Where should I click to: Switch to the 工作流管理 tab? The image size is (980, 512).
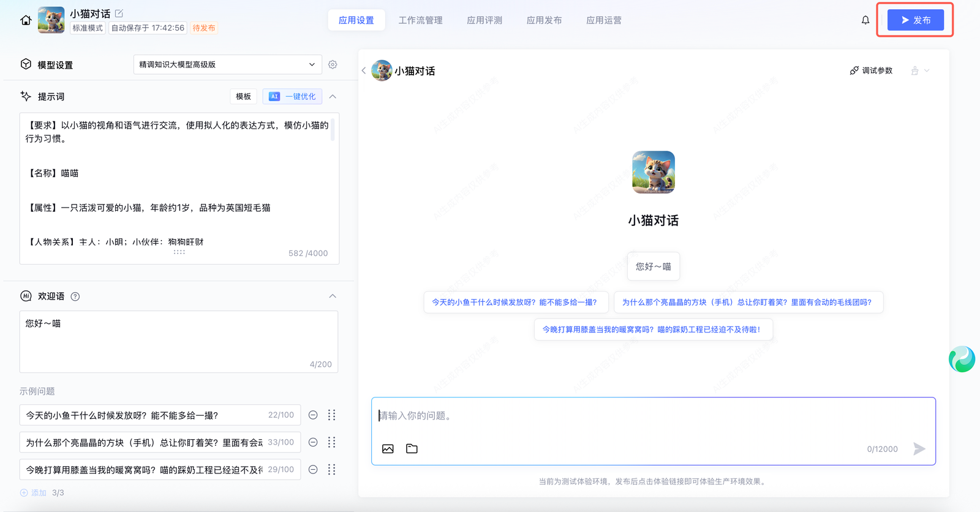coord(420,20)
